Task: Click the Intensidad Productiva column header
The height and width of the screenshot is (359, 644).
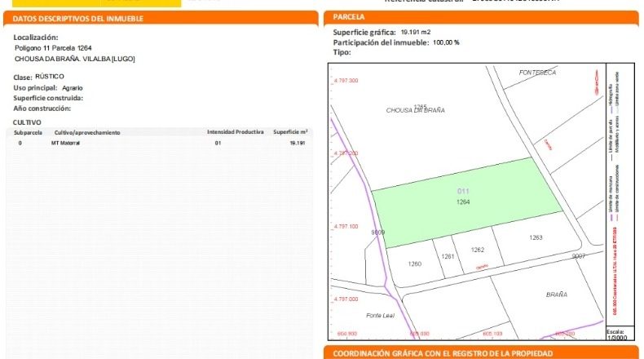Action: pos(236,132)
